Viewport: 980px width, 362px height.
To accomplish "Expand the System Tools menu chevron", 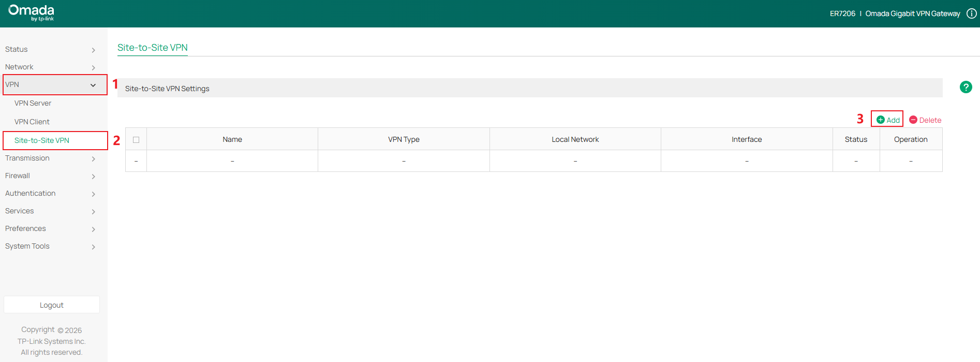I will click(x=93, y=247).
